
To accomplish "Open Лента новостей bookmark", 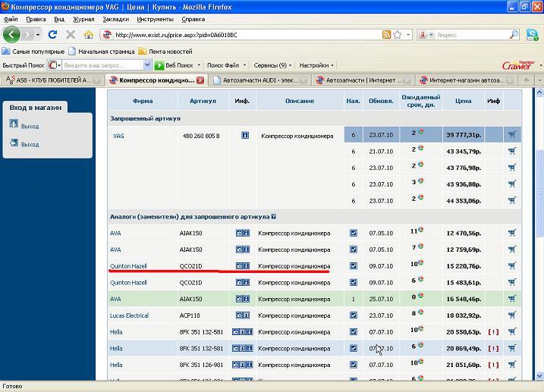I will click(x=165, y=52).
